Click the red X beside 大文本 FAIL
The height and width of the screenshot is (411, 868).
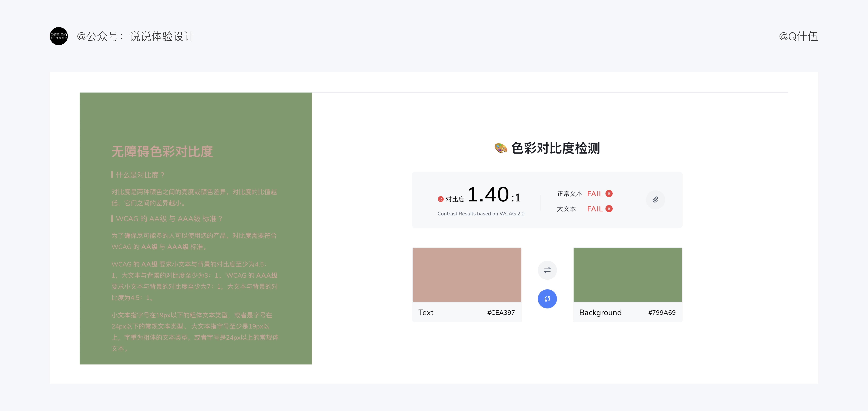point(609,209)
